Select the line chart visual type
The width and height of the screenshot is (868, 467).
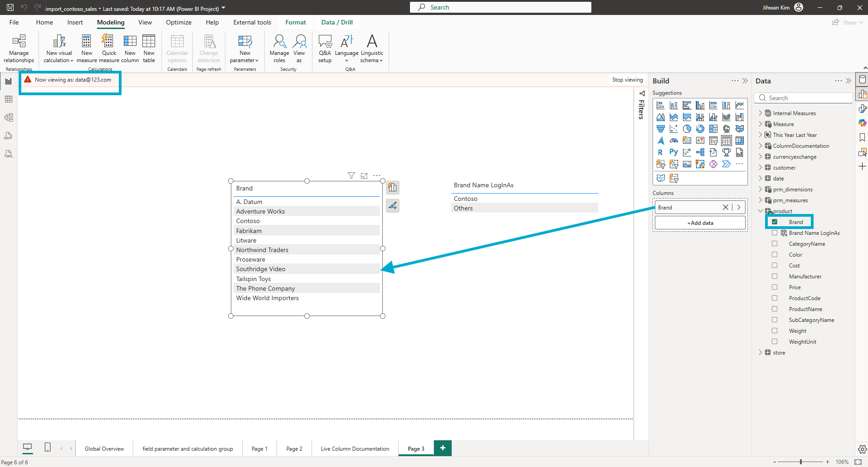(x=740, y=105)
